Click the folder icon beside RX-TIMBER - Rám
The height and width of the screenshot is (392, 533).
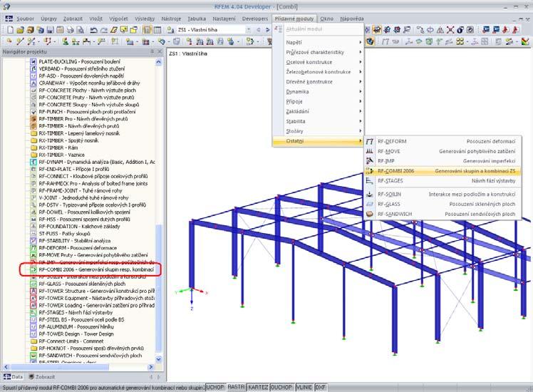pyautogui.click(x=33, y=148)
